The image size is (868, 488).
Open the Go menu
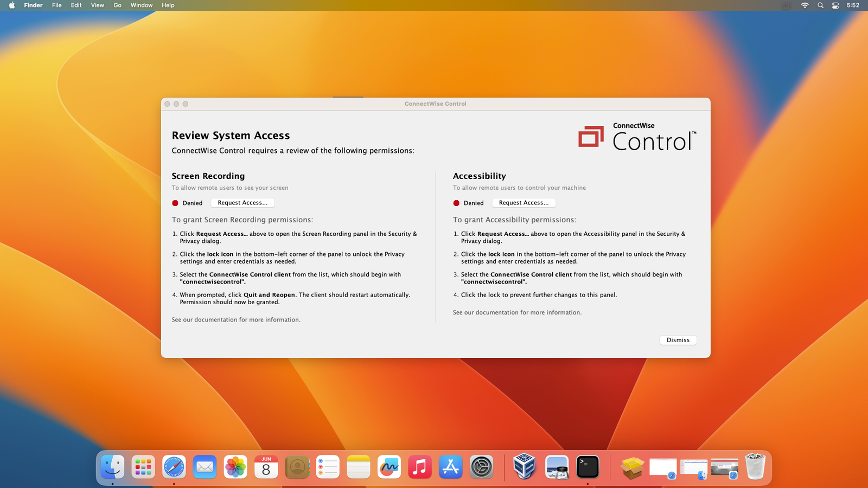[117, 5]
